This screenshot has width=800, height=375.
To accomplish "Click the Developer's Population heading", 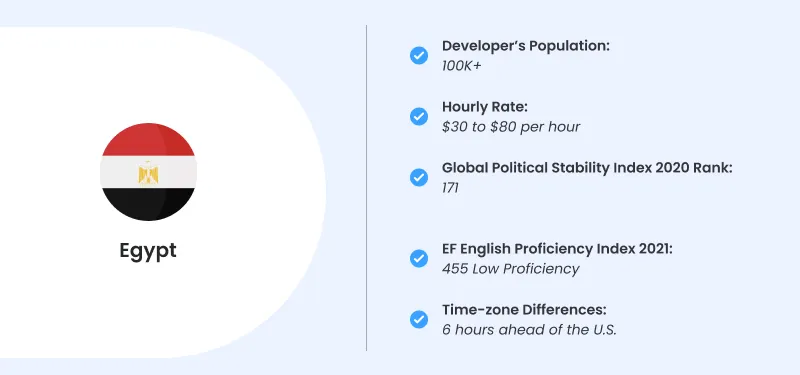I will point(526,46).
